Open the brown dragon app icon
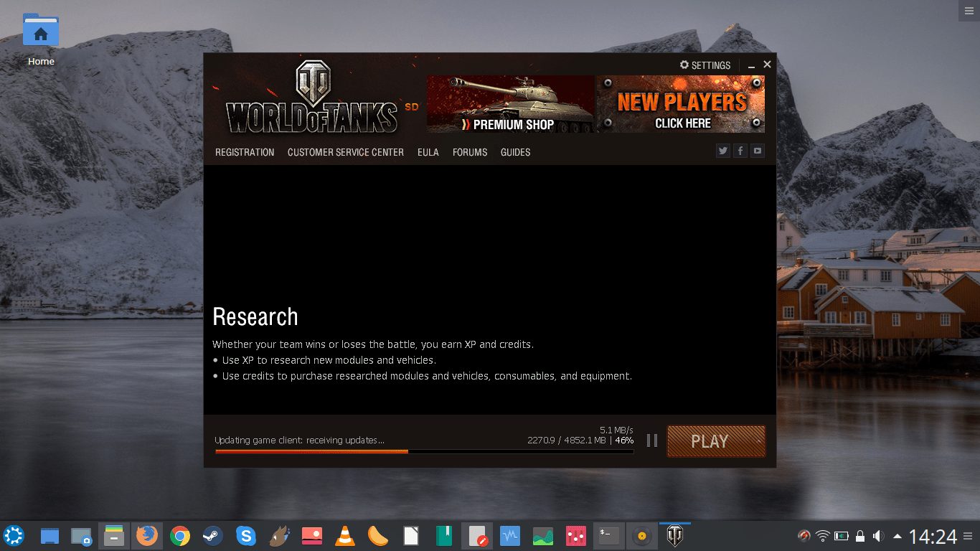This screenshot has width=980, height=551. (x=279, y=536)
